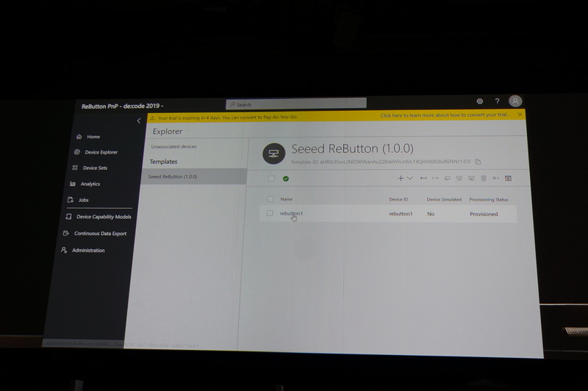This screenshot has width=588, height=391.
Task: Go to Device Sets
Action: pos(90,168)
